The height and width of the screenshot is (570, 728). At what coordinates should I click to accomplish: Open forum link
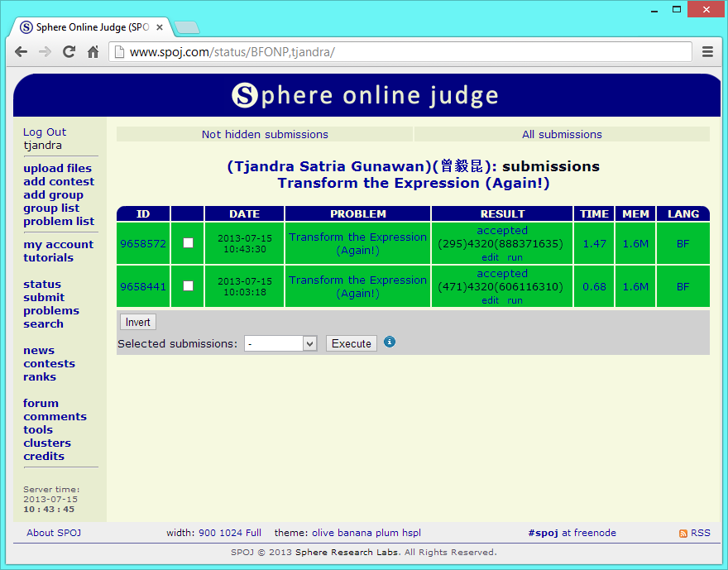(41, 404)
